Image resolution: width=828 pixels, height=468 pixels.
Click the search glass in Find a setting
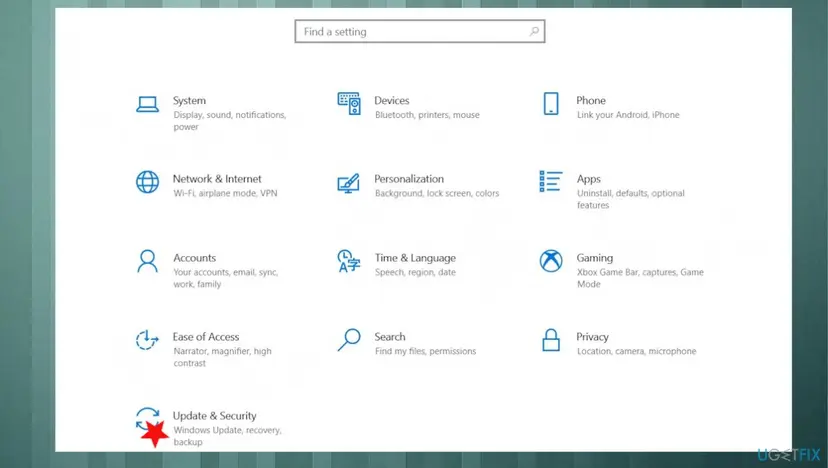(534, 32)
